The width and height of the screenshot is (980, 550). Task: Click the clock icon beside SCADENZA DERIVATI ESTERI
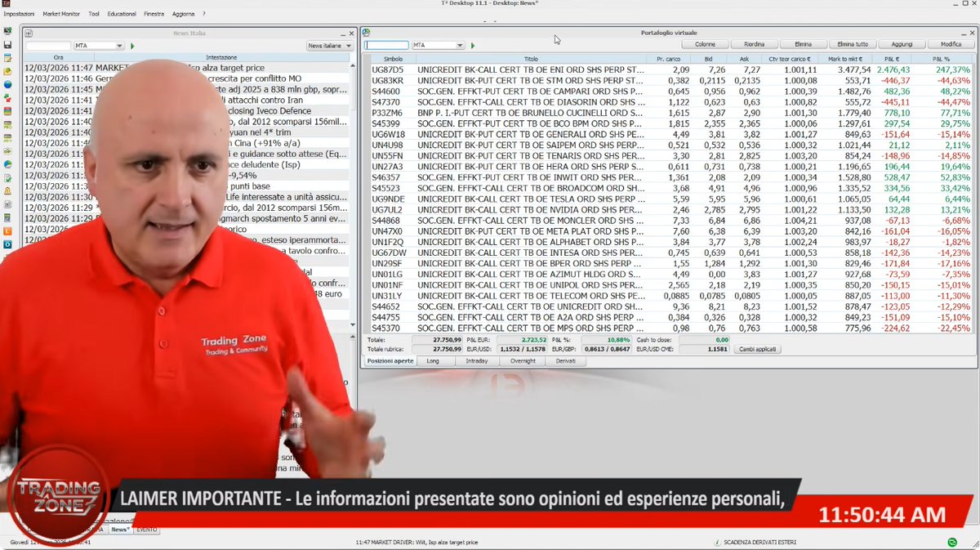click(x=717, y=542)
